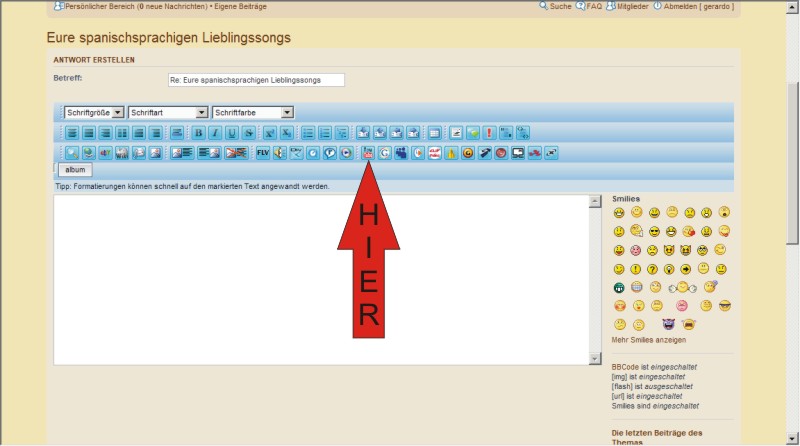Click the Italic (I) formatting icon
Viewport: 800px width, 446px height.
tap(215, 132)
